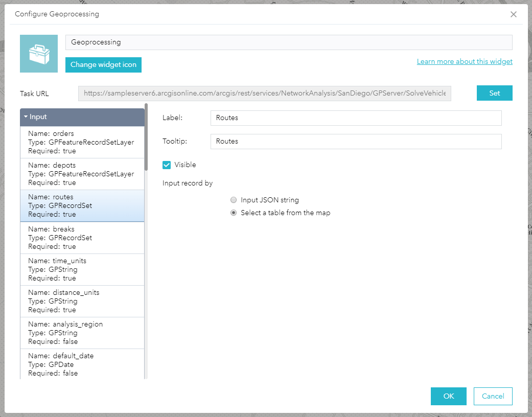Select the analysis_region input parameter
532x417 pixels.
(x=82, y=333)
